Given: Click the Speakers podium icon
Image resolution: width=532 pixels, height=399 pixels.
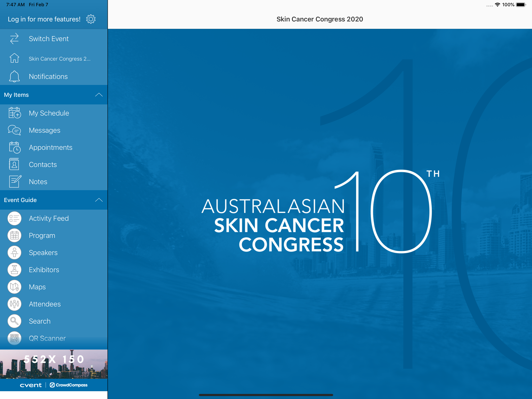Looking at the screenshot, I should pos(14,252).
